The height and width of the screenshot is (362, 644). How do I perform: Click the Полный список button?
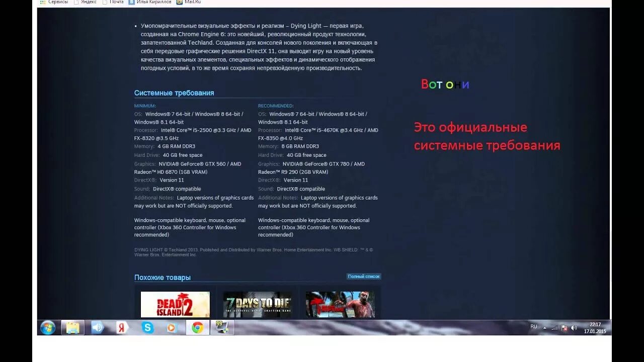coord(364,277)
